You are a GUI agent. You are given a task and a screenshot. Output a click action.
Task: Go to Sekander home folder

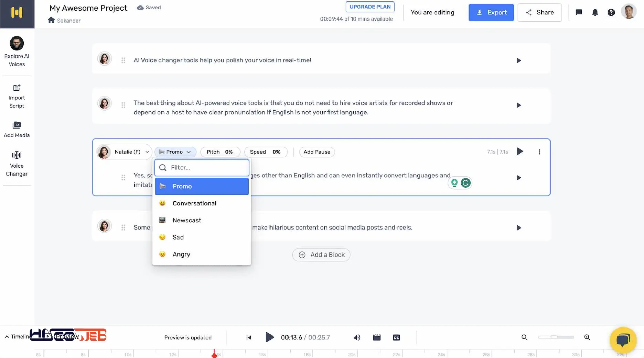(x=64, y=20)
